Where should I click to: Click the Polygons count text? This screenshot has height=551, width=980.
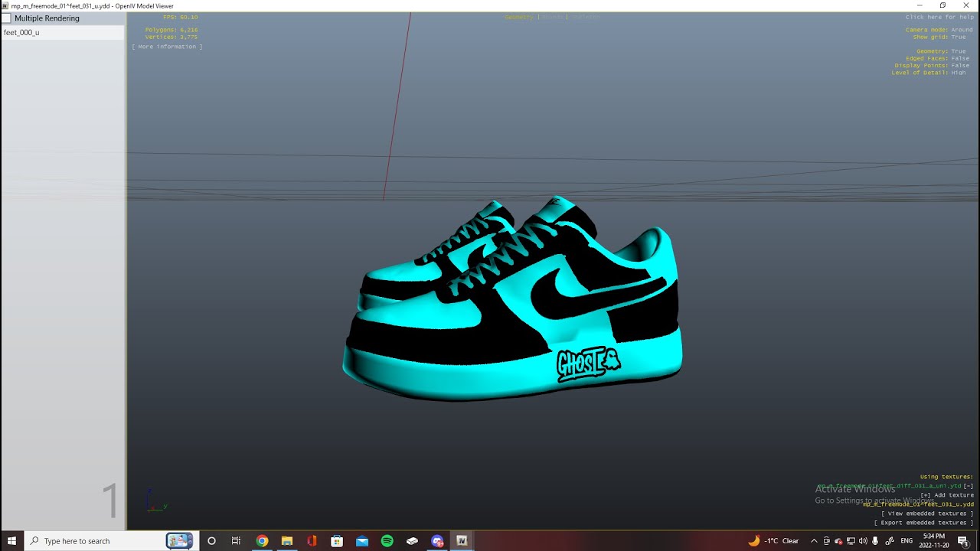pyautogui.click(x=171, y=30)
